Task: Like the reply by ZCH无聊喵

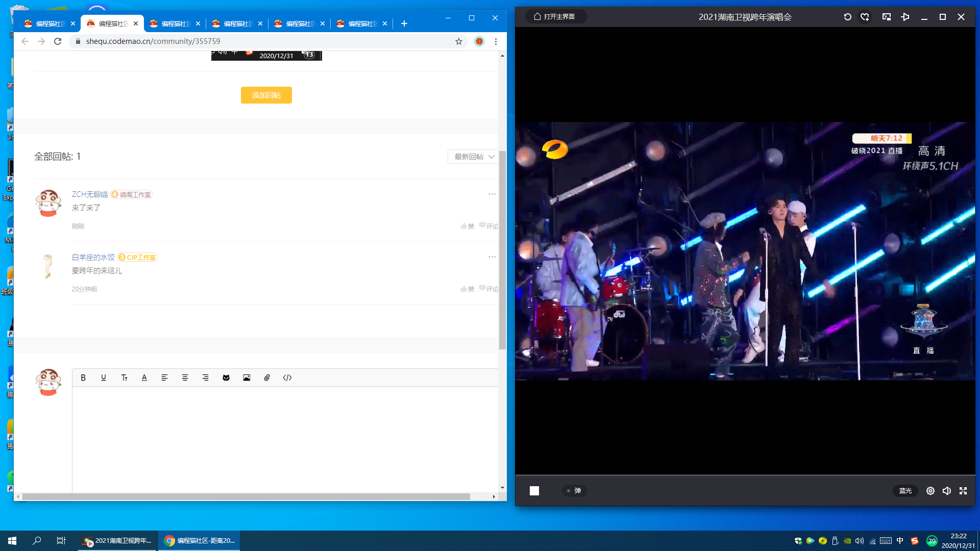Action: click(468, 226)
